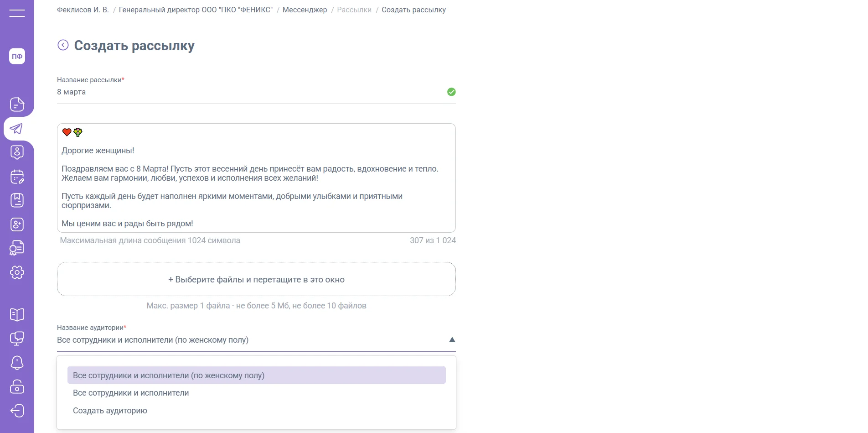The image size is (868, 433).
Task: Click the unlocked padlock icon in sidebar
Action: [x=17, y=386]
